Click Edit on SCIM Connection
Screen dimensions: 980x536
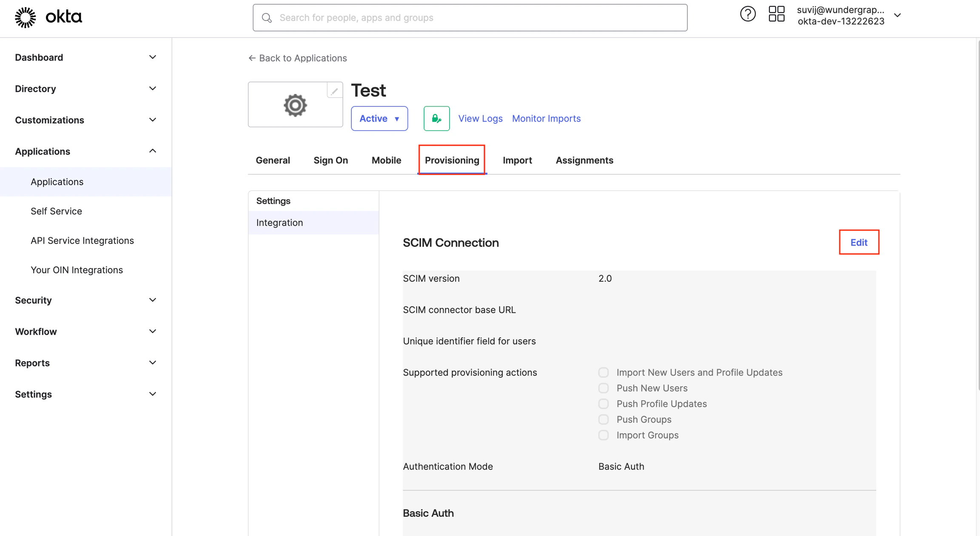859,242
